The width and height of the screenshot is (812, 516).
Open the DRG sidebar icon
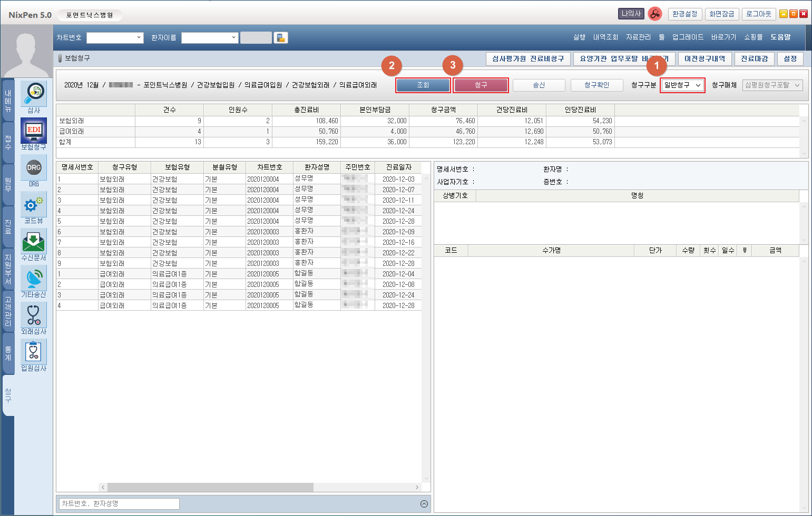point(34,167)
